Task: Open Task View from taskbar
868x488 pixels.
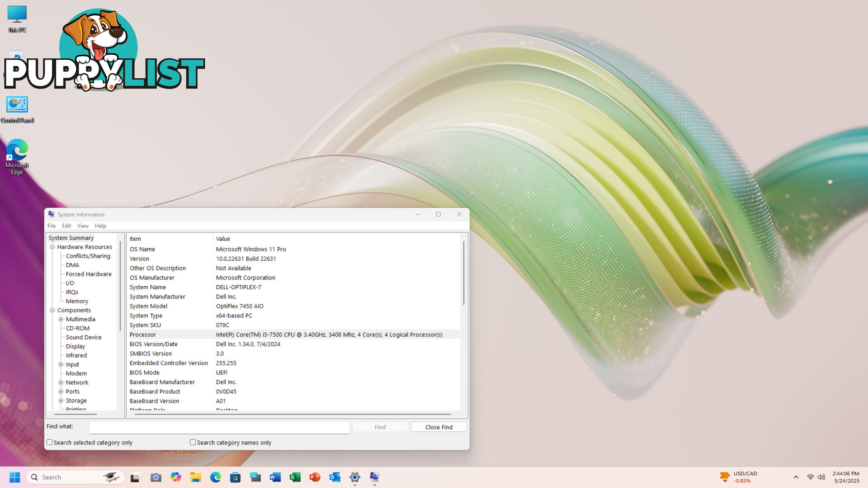Action: point(135,477)
